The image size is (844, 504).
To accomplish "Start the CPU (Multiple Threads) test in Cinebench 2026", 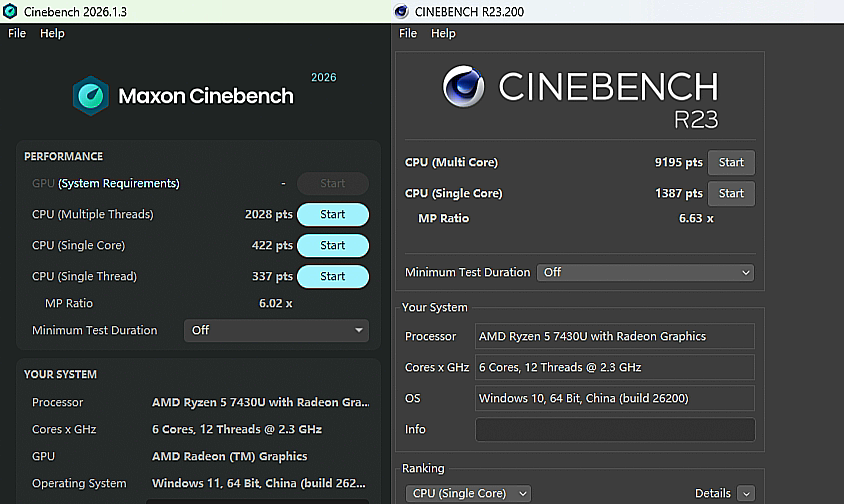I will 333,214.
